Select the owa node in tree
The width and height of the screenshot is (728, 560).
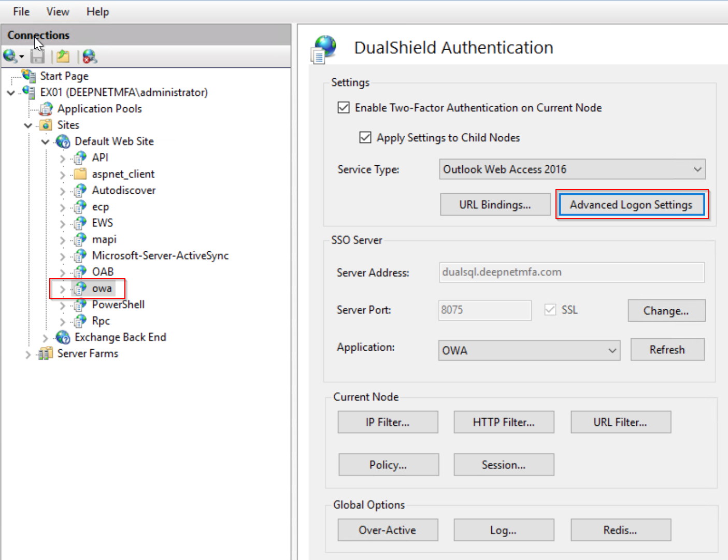point(102,289)
